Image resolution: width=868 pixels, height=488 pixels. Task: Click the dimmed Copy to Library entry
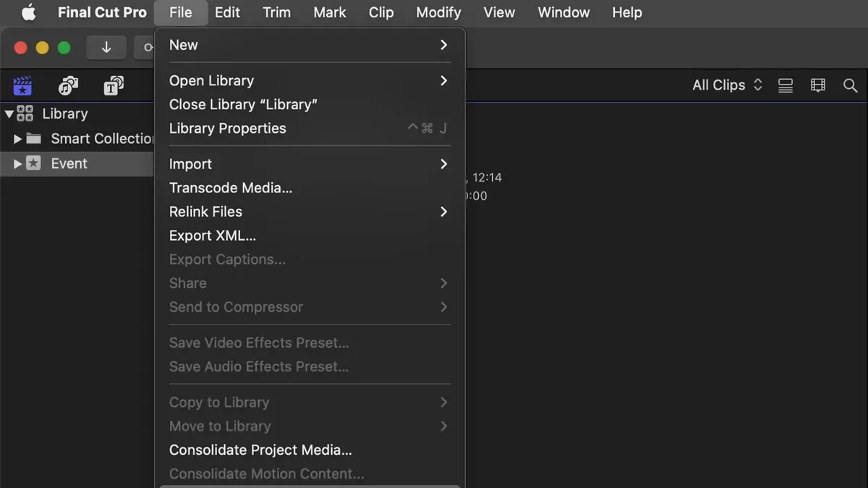(310, 402)
